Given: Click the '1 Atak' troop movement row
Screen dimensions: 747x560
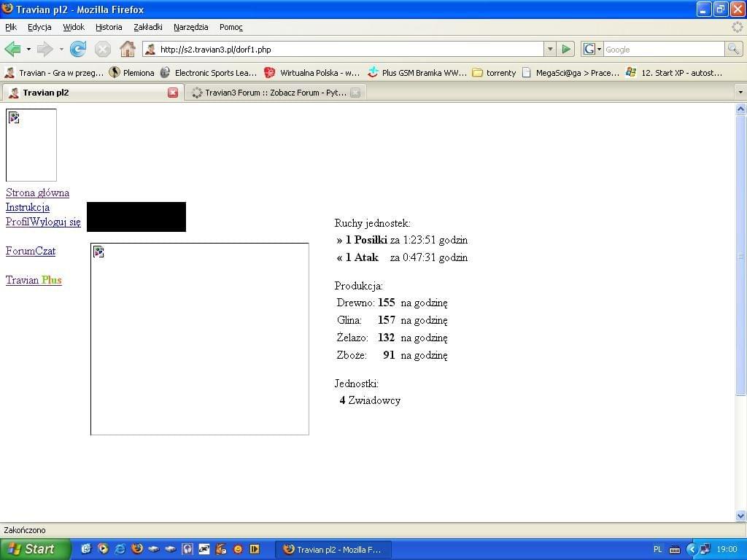Looking at the screenshot, I should (402, 257).
